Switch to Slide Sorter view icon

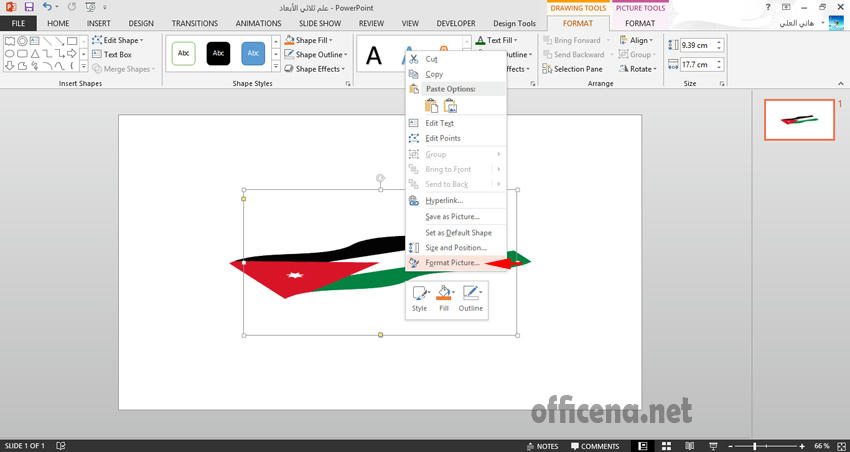pyautogui.click(x=667, y=446)
